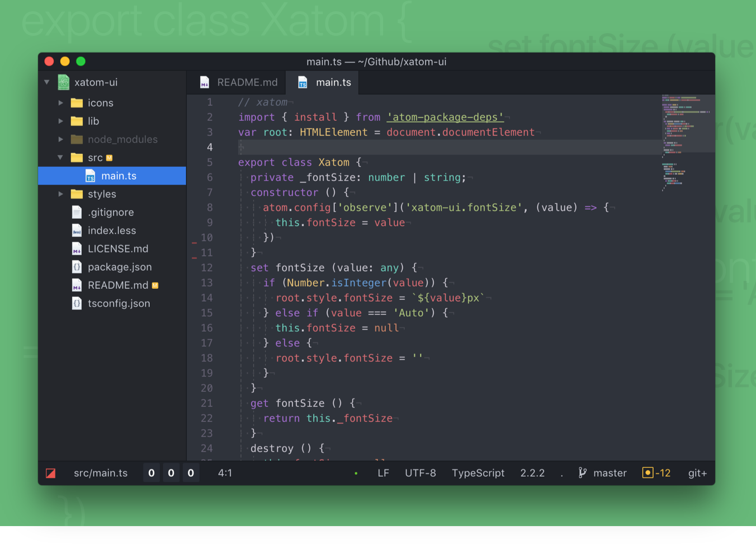Expand the icons folder arrow

(x=60, y=103)
